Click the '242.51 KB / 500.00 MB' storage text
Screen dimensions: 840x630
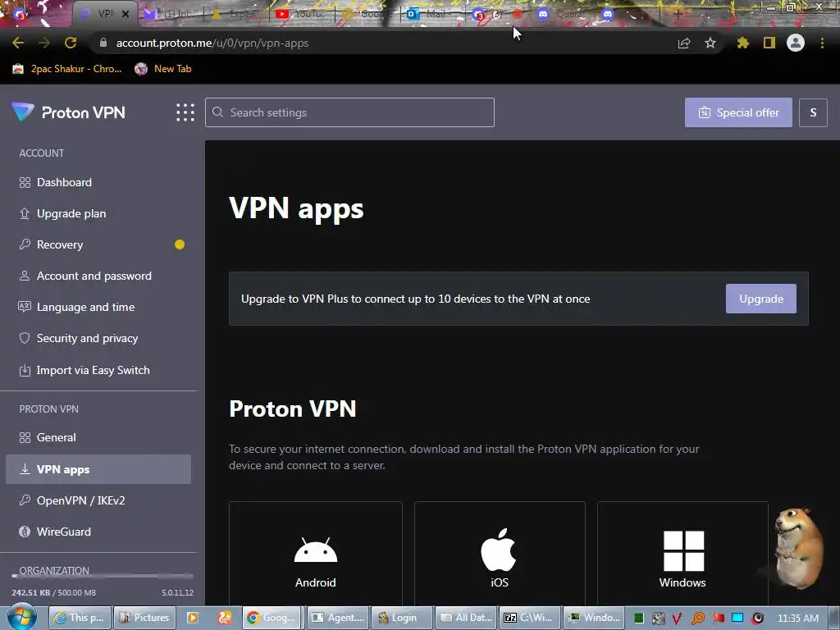[x=53, y=592]
